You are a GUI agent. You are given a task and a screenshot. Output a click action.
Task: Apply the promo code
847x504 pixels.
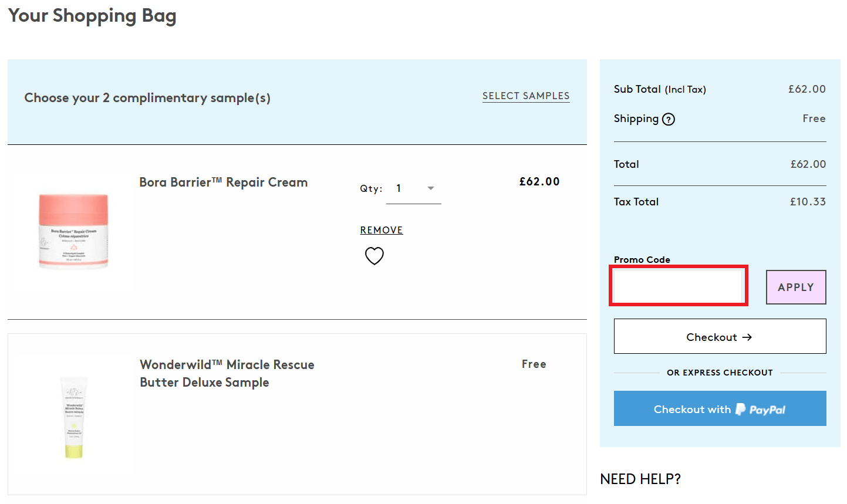coord(796,287)
